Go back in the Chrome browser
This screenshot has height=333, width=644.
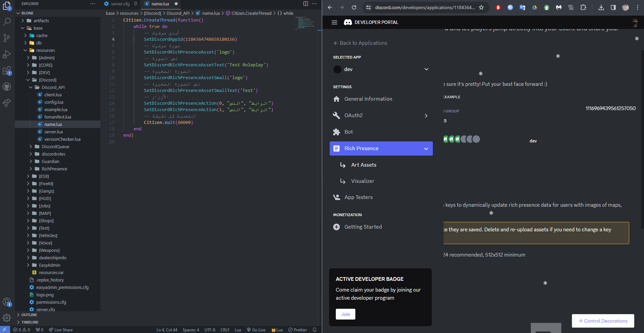tap(330, 7)
